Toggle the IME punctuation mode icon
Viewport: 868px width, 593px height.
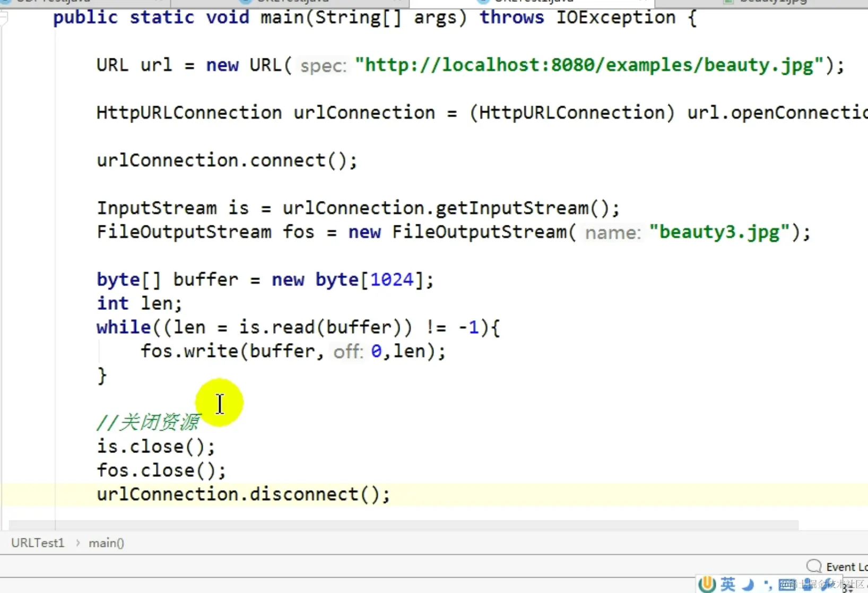click(767, 585)
